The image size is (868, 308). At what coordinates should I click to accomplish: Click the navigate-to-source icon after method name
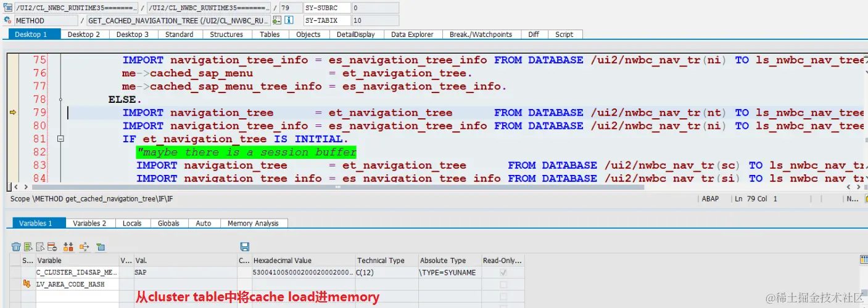[276, 20]
